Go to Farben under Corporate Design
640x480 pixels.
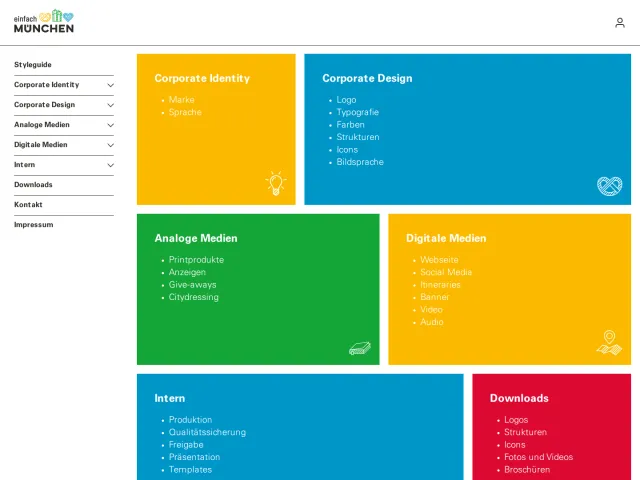click(x=351, y=124)
